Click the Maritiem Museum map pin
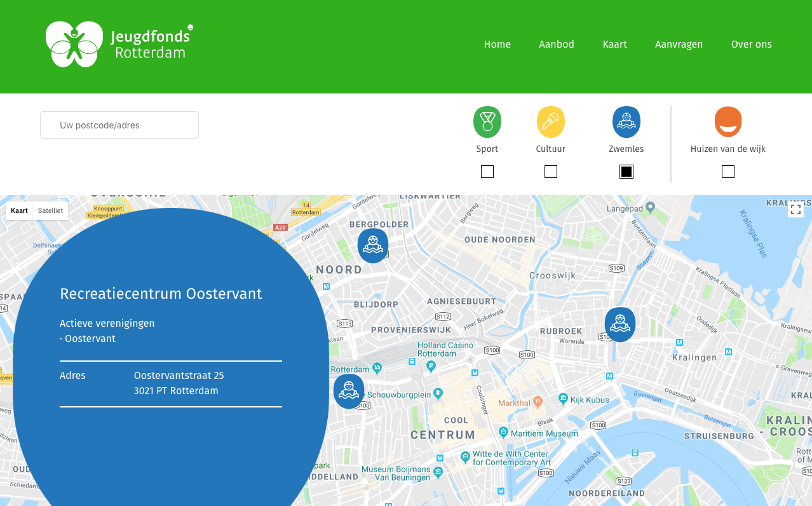 tap(504, 433)
